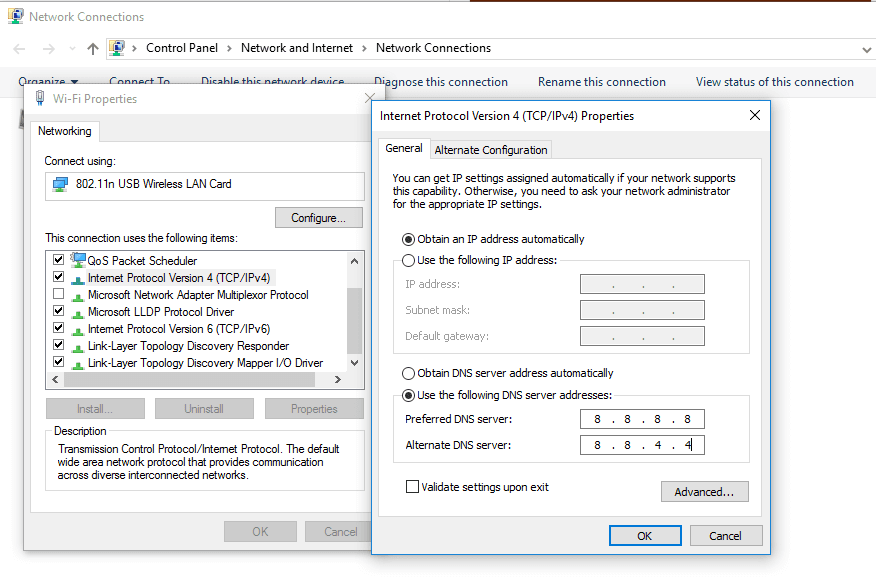Viewport: 876px width, 586px height.
Task: Click the Microsoft LLDP Protocol Driver icon
Action: (x=77, y=311)
